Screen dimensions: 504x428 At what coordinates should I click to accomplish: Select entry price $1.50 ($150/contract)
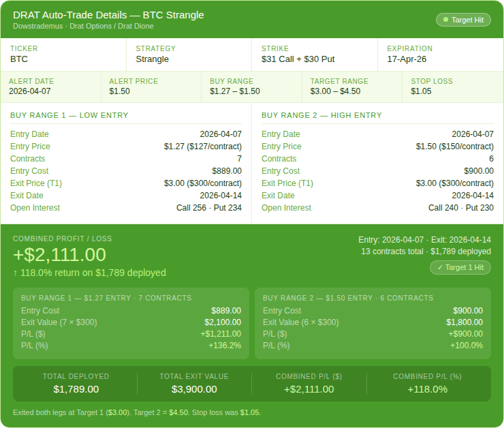pyautogui.click(x=454, y=147)
